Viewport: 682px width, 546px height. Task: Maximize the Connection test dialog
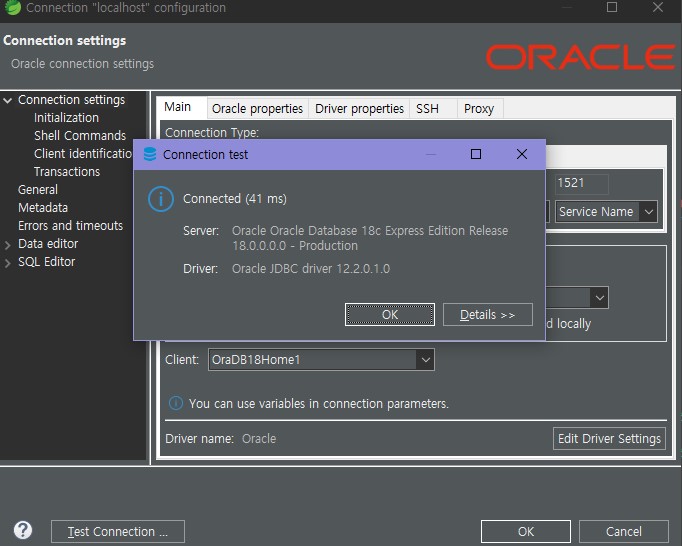(476, 154)
